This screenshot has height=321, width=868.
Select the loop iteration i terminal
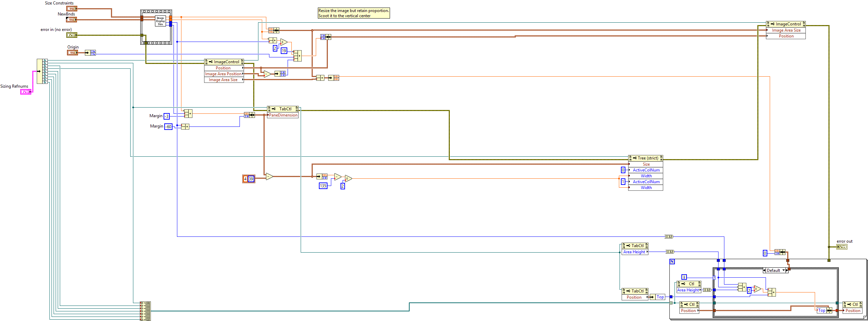pyautogui.click(x=684, y=277)
